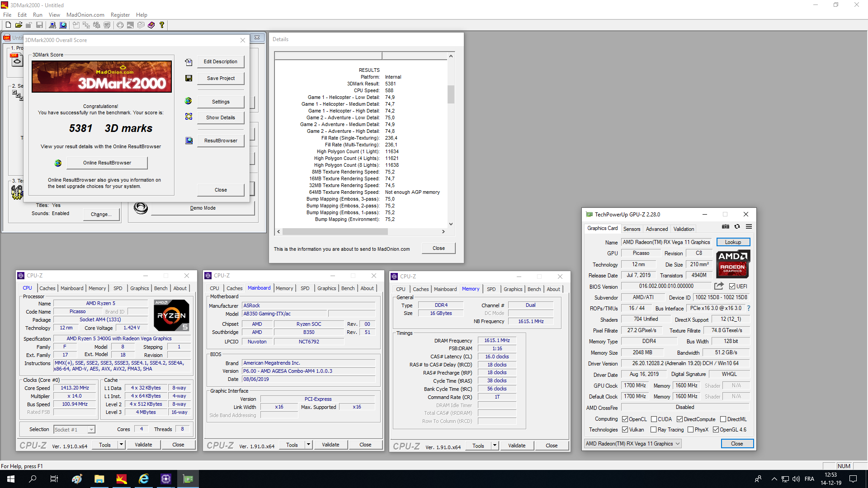This screenshot has height=488, width=868.
Task: Click the Ryzen 5 logo in CPU-Z
Action: 171,315
